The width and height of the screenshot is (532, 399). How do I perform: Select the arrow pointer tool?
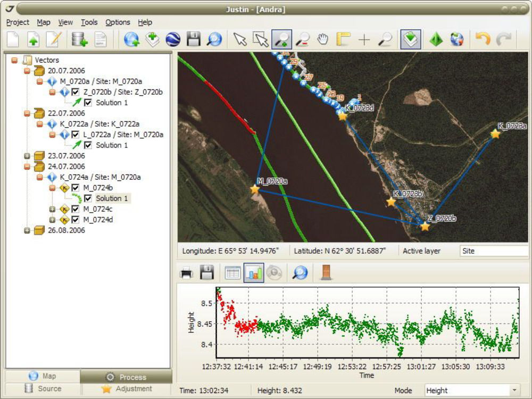click(240, 40)
